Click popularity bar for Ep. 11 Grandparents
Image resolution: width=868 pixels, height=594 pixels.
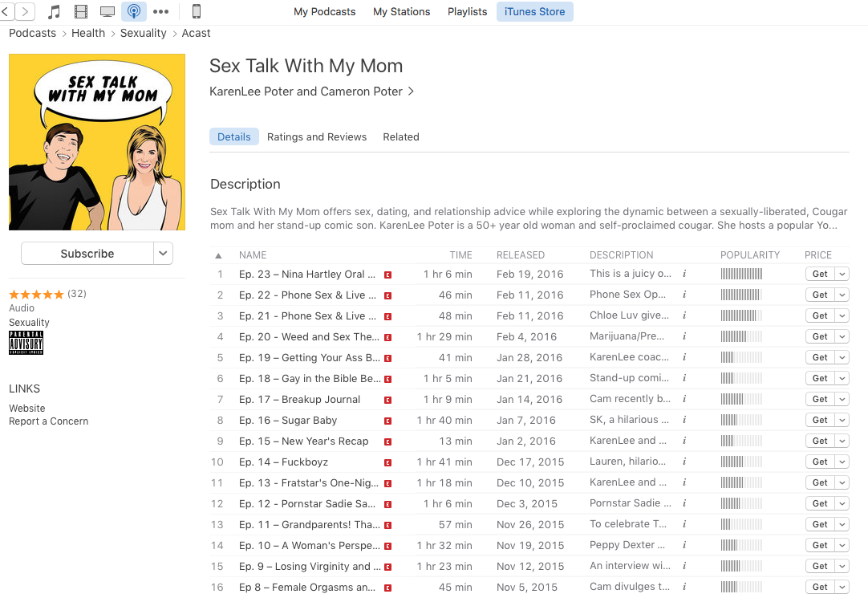tap(741, 524)
